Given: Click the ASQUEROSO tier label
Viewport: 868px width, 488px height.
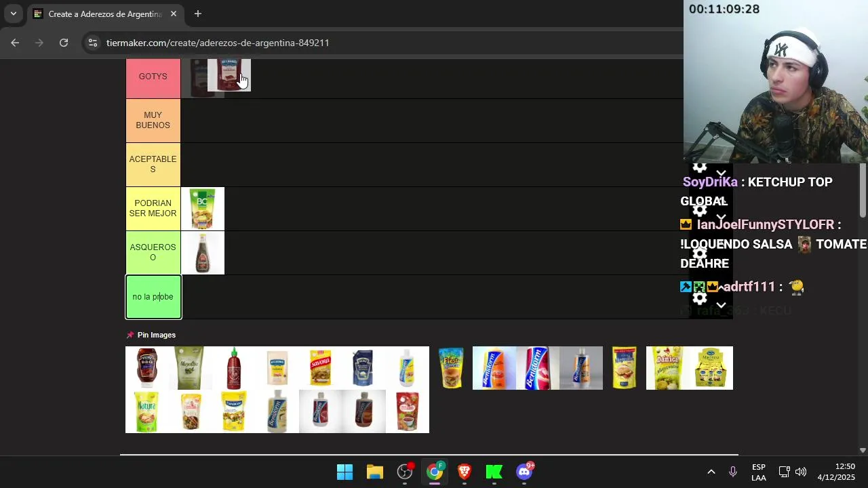Looking at the screenshot, I should click(x=153, y=253).
